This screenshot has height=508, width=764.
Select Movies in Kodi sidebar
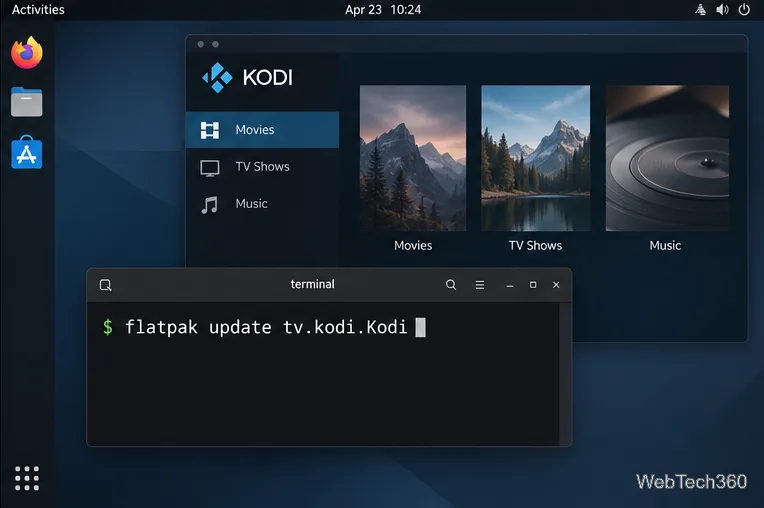(262, 130)
